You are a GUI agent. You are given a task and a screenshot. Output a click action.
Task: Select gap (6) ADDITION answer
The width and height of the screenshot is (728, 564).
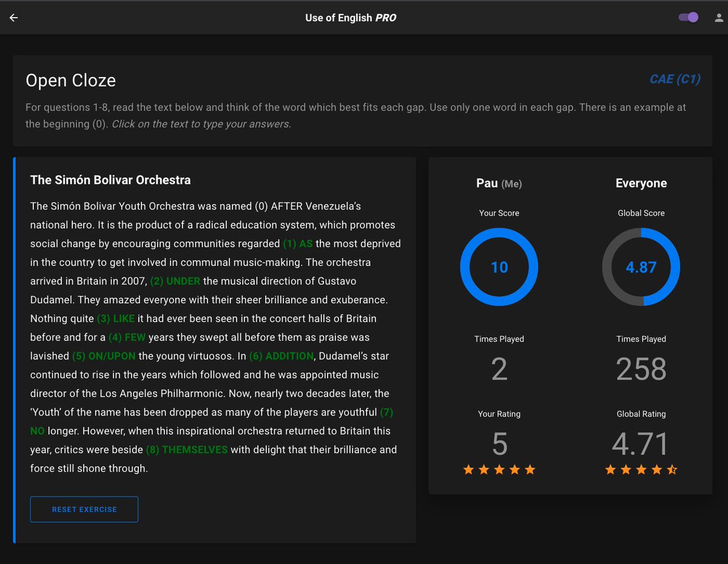281,356
